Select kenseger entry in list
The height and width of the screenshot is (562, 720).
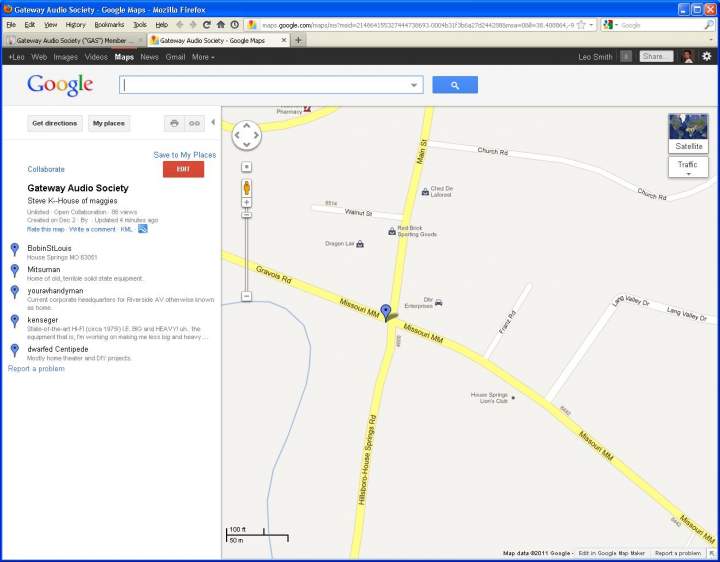coord(43,320)
